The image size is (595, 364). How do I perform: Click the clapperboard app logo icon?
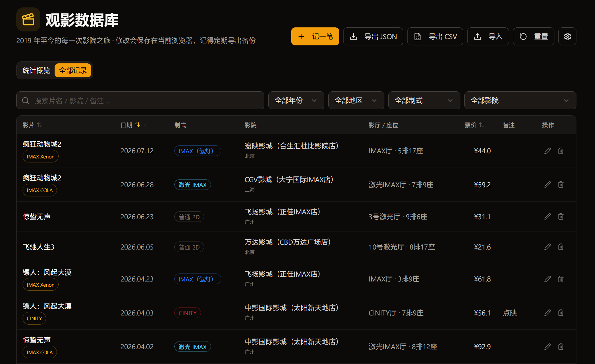pyautogui.click(x=28, y=19)
